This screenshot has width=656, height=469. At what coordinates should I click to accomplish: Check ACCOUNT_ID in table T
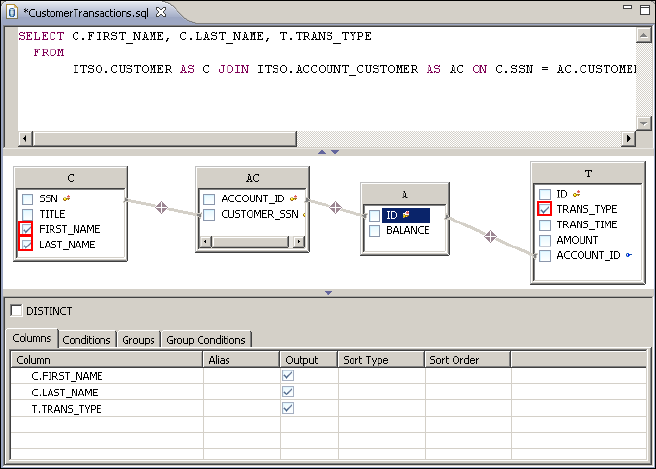[545, 256]
